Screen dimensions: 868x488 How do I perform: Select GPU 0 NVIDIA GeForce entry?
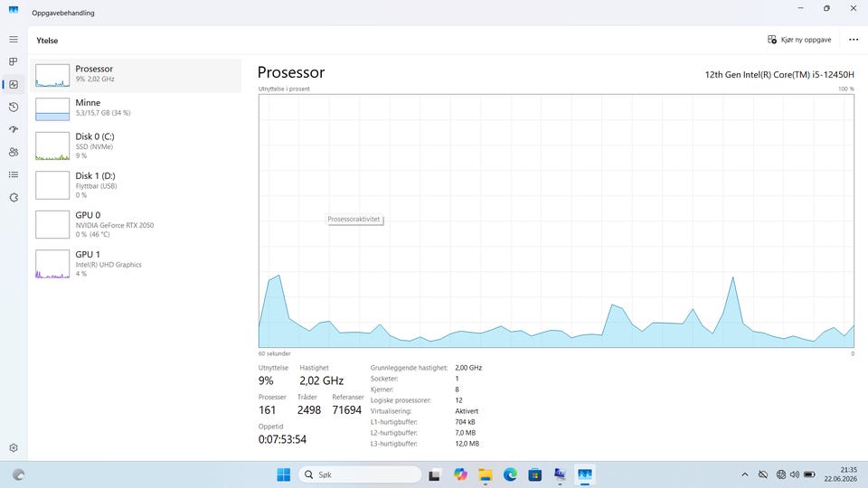coord(136,225)
